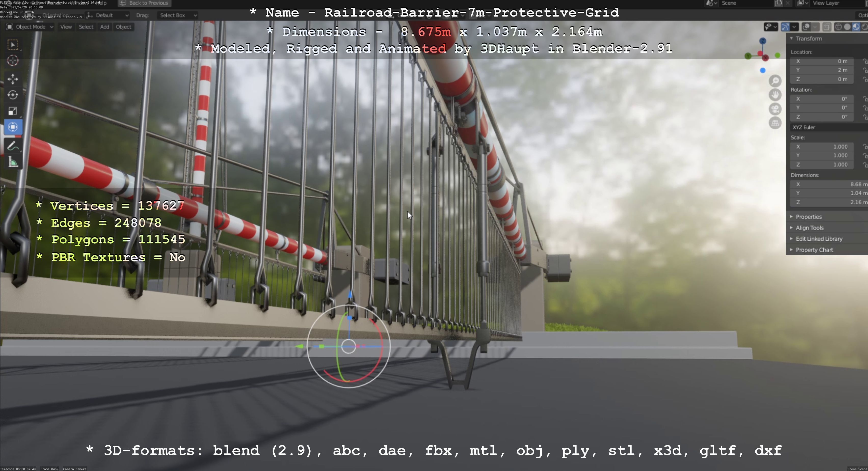Choose the Move tool
This screenshot has width=868, height=471.
13,79
